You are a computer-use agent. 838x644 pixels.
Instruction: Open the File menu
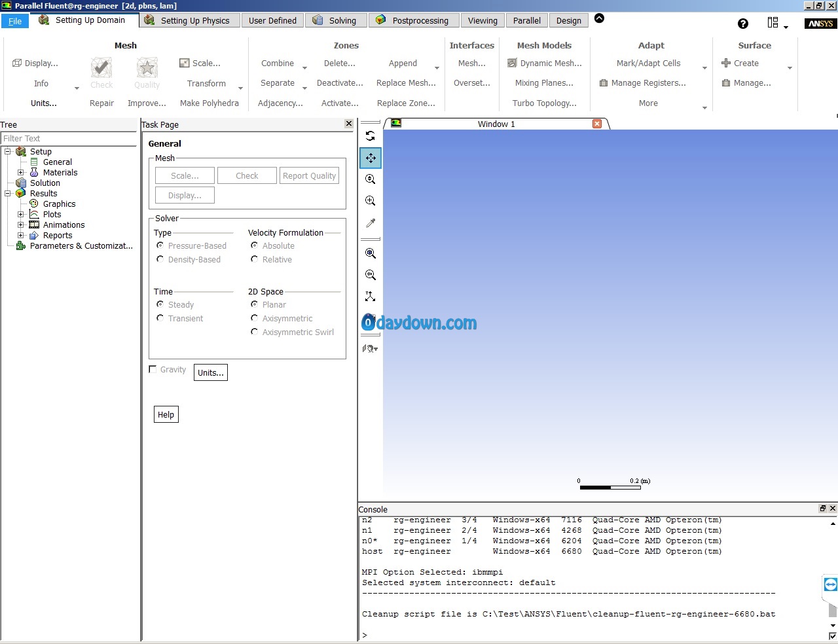pyautogui.click(x=15, y=21)
